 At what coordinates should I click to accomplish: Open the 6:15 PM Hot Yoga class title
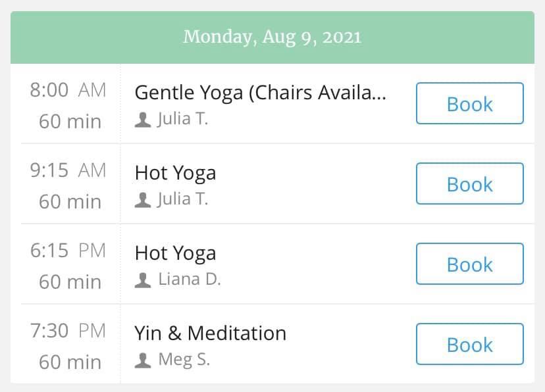tap(175, 253)
